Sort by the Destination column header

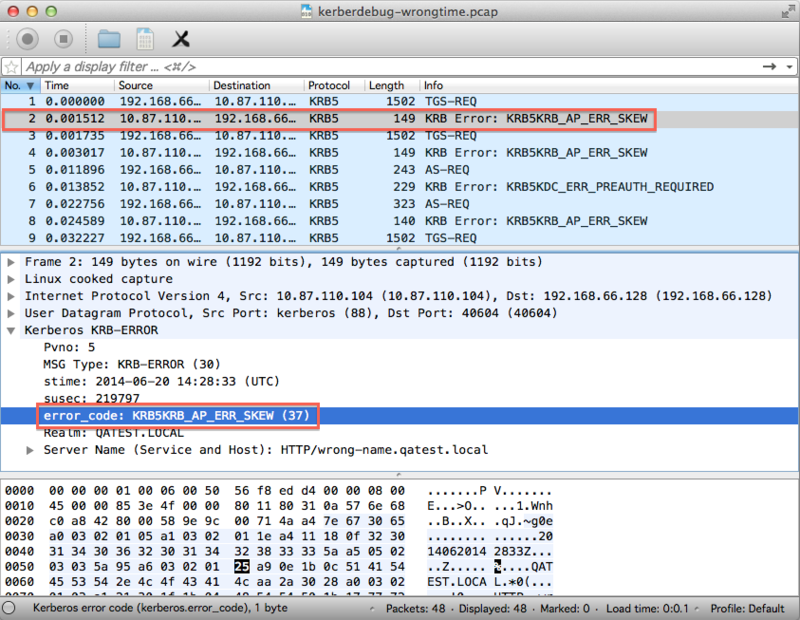click(x=257, y=85)
